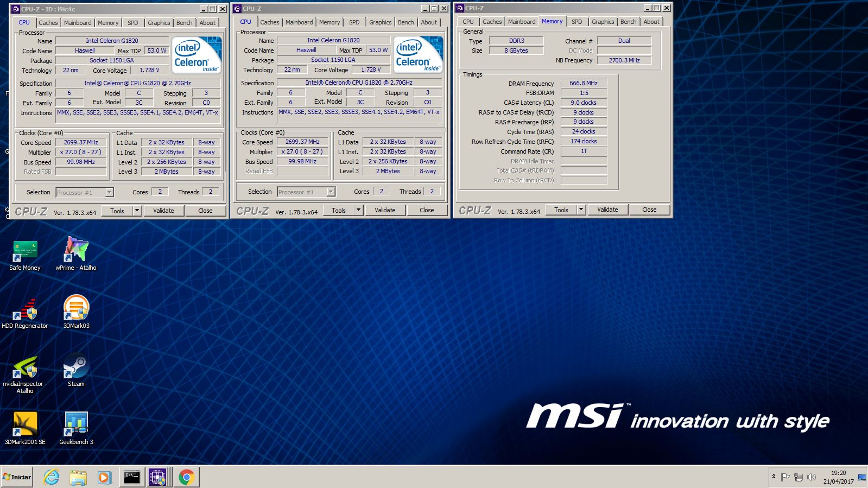Click Validate in third CPU-Z window
The height and width of the screenshot is (488, 868).
click(x=607, y=210)
